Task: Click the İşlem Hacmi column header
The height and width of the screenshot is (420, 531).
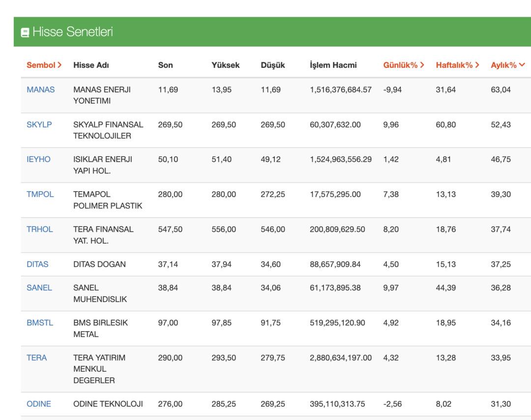Action: (x=333, y=65)
